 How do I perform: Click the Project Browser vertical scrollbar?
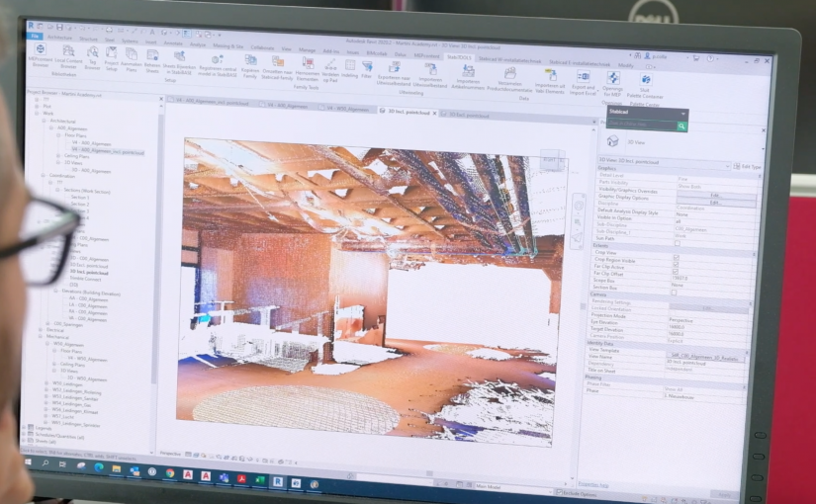[157, 250]
